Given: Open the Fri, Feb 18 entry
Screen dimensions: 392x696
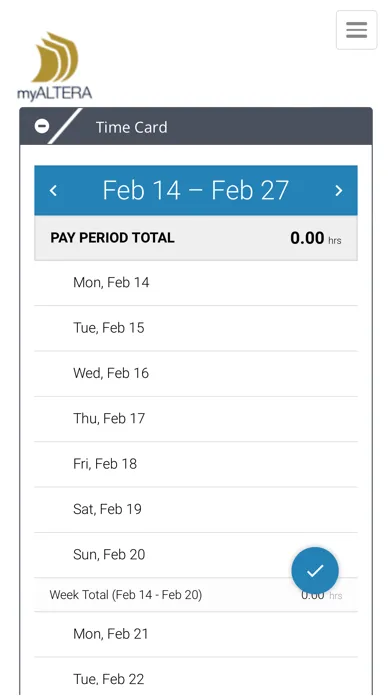Looking at the screenshot, I should pyautogui.click(x=196, y=464).
